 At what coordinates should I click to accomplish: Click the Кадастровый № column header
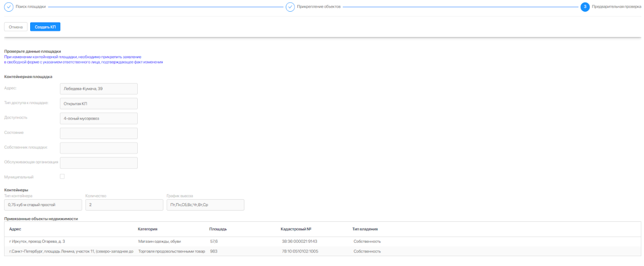click(296, 229)
